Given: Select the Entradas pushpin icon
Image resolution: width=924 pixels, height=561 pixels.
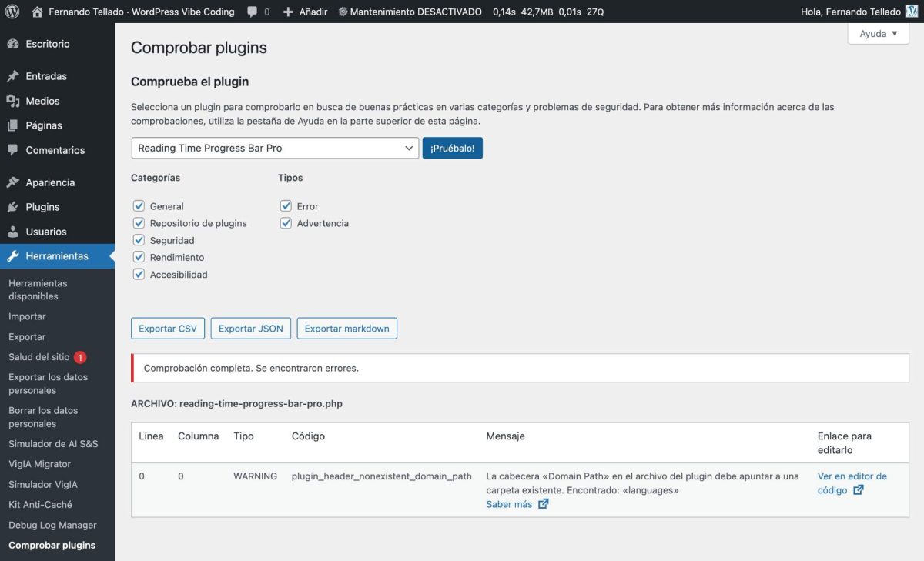Looking at the screenshot, I should click(x=14, y=75).
